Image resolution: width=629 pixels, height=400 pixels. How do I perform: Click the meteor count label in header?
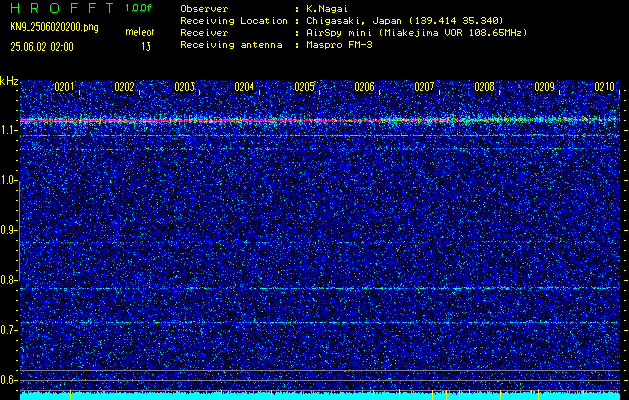(140, 32)
